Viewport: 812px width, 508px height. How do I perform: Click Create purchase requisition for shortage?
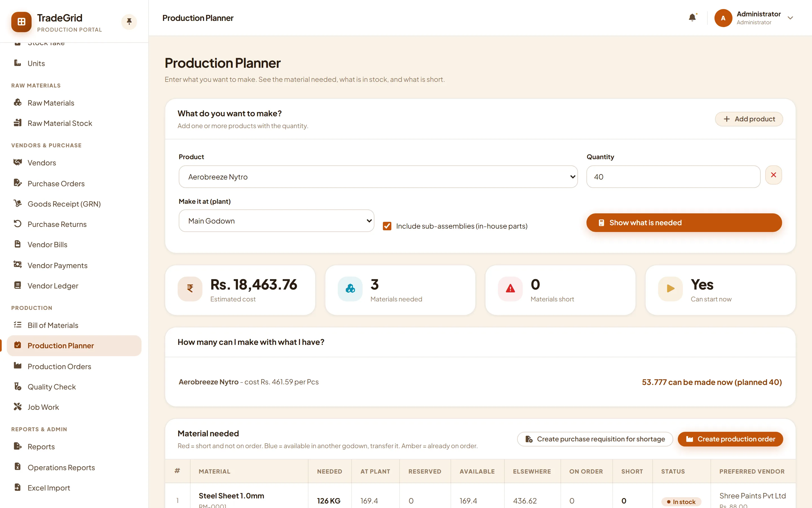coord(595,439)
